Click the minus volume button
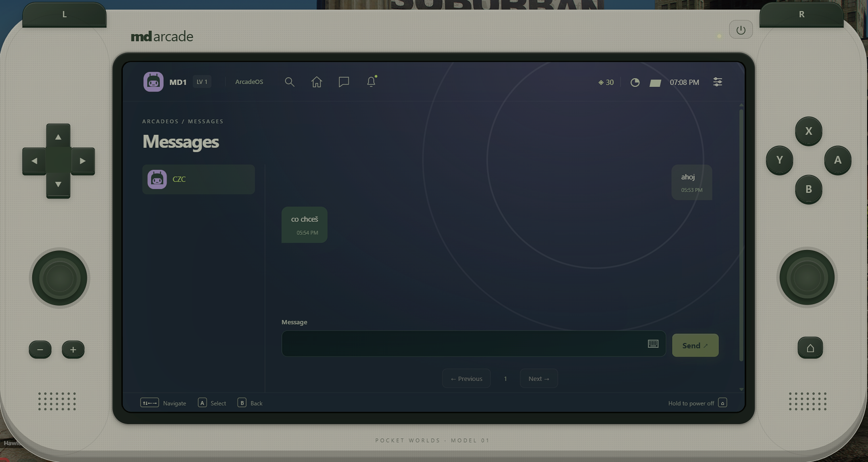 pyautogui.click(x=40, y=350)
